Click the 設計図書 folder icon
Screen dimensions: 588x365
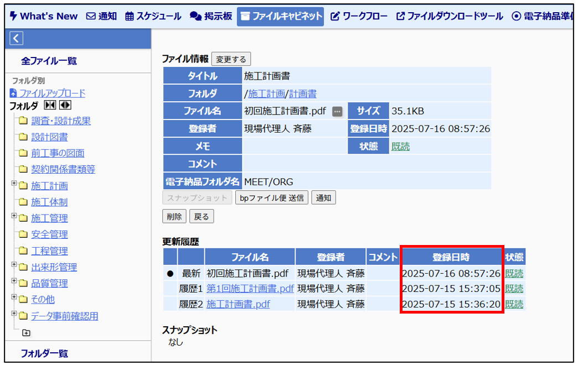pyautogui.click(x=23, y=137)
